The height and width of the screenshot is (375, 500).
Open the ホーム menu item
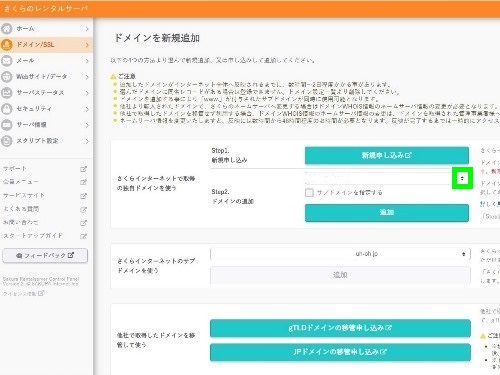[47, 29]
